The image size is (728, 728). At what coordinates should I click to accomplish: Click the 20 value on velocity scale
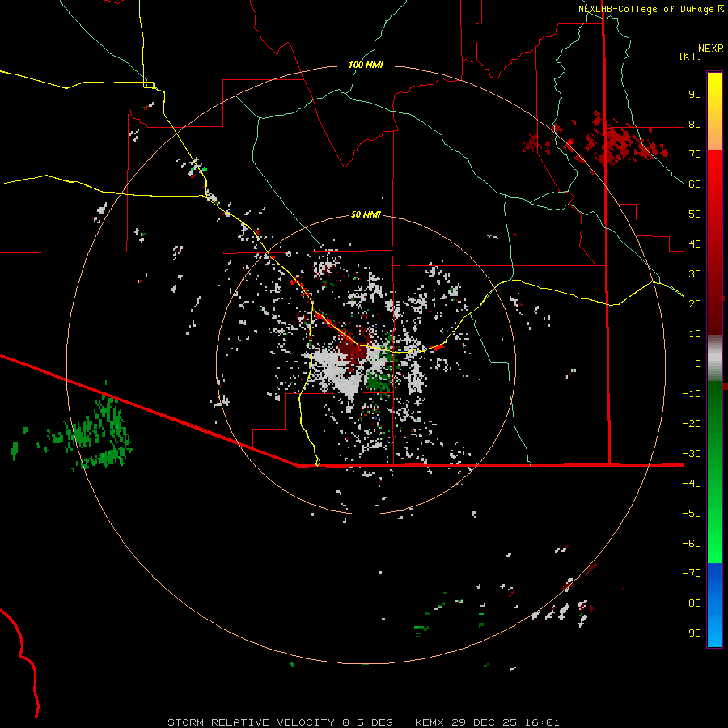click(695, 303)
